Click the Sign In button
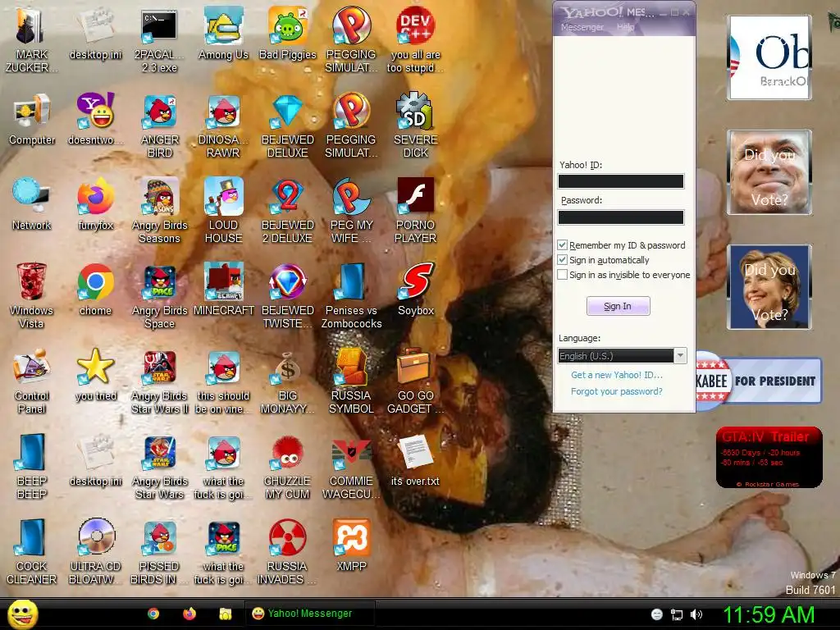The image size is (840, 630). click(x=619, y=306)
